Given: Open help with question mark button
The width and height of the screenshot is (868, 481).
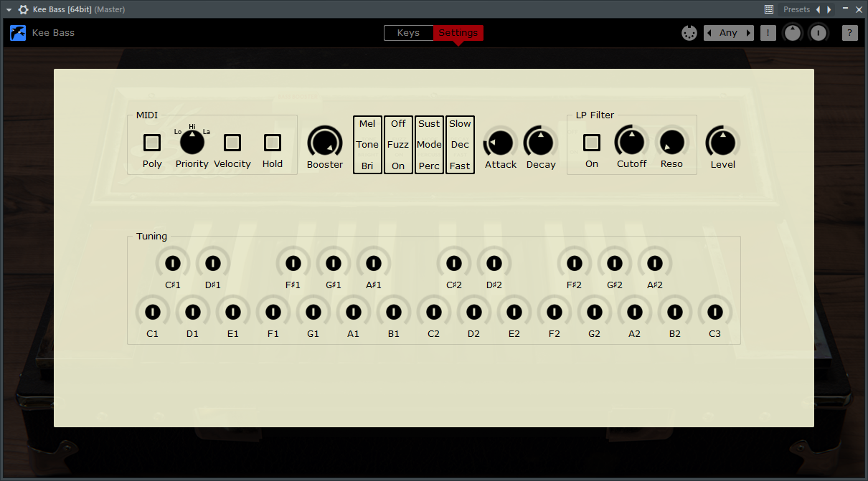Looking at the screenshot, I should pyautogui.click(x=849, y=33).
